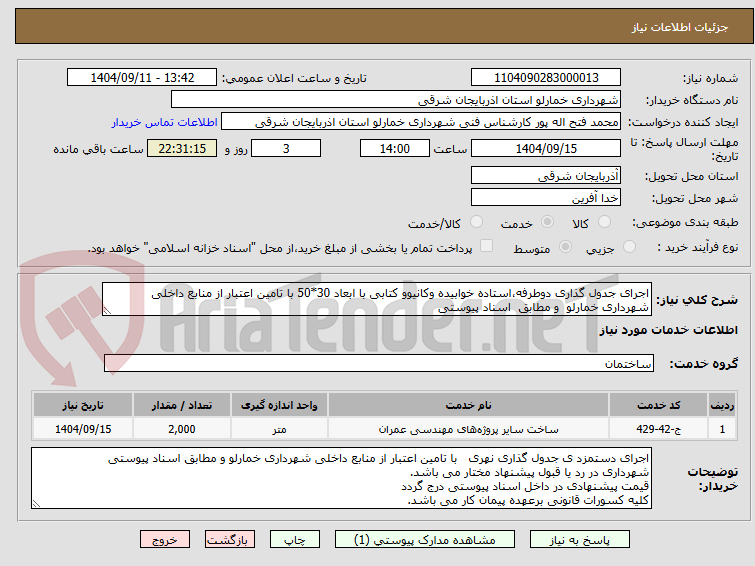Click the پاسخ به نیاز button
The height and width of the screenshot is (566, 755).
coord(579,540)
